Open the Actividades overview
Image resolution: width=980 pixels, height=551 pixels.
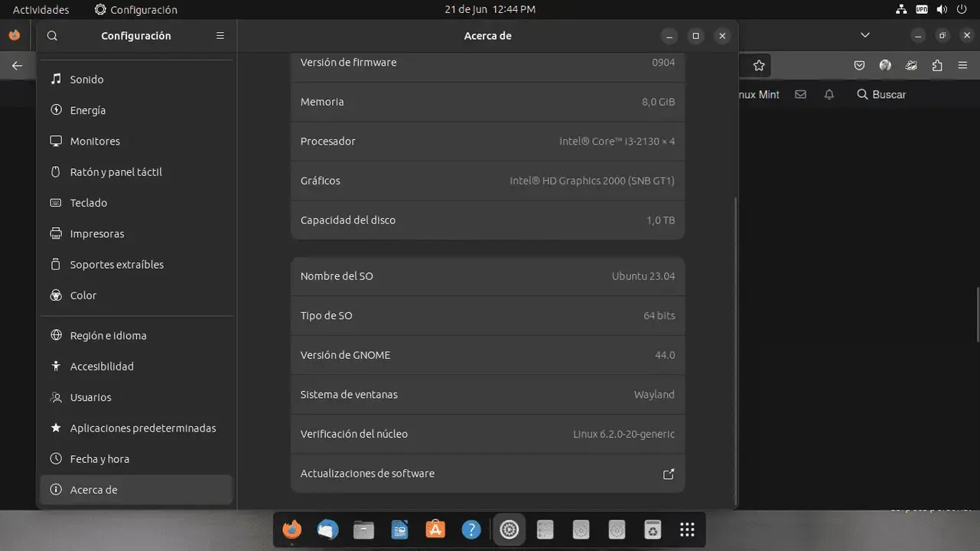[x=41, y=10]
